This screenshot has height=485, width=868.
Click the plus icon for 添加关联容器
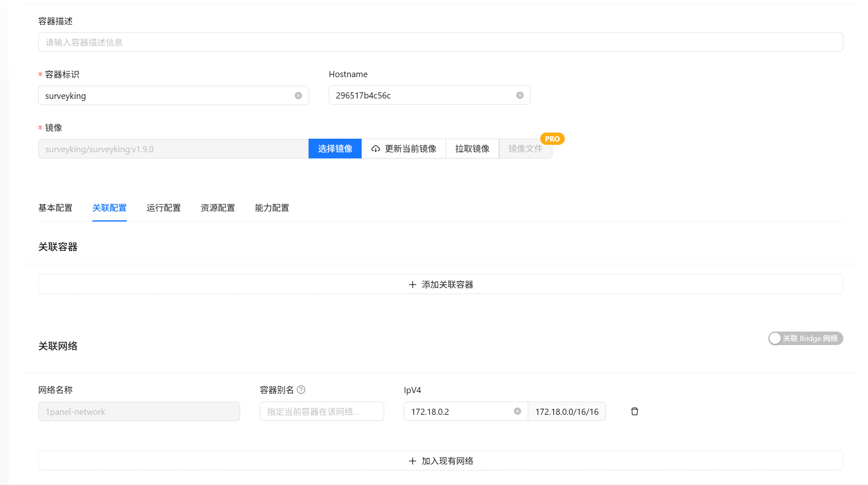click(x=412, y=284)
